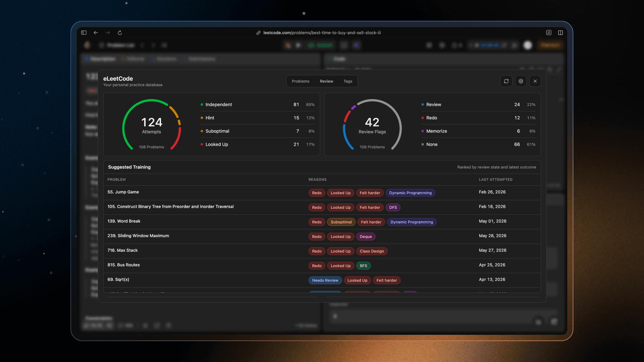Click Looked Up chip on Bus Routes row
Screen dimensions: 644x362
[x=340, y=266]
